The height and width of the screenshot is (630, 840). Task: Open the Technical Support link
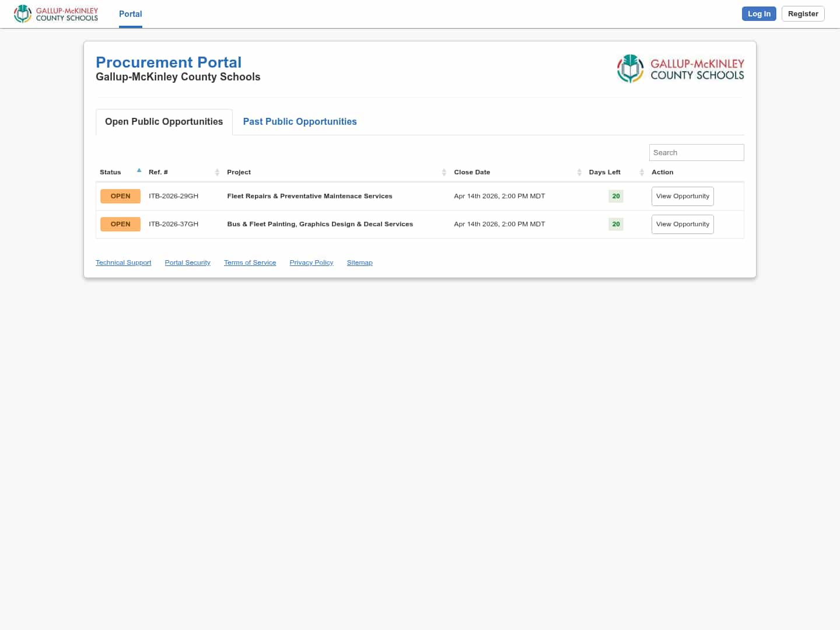[123, 262]
